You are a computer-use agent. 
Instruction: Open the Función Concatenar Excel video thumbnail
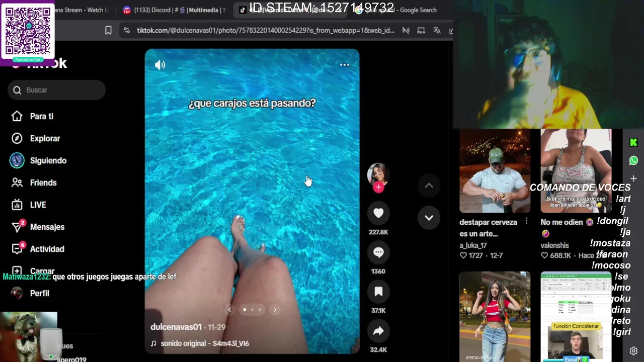[x=576, y=317]
